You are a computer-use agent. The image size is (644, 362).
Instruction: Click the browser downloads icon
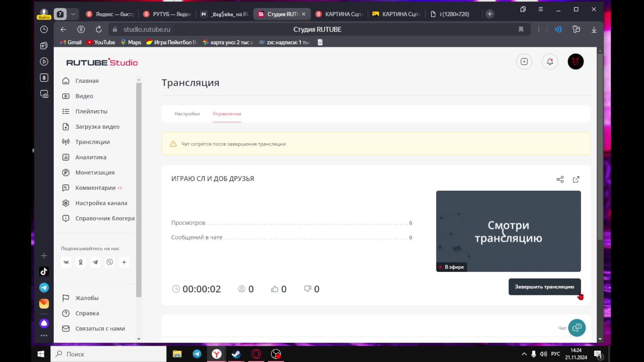tap(594, 29)
